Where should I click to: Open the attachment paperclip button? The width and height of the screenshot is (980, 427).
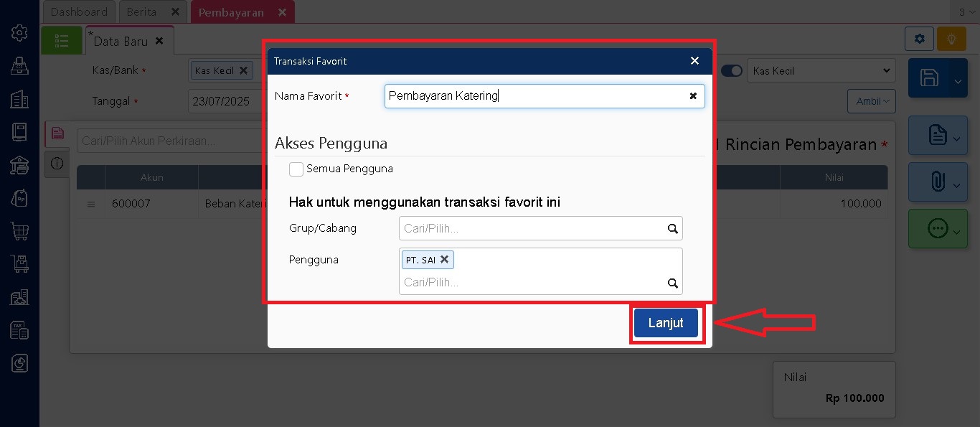click(936, 182)
